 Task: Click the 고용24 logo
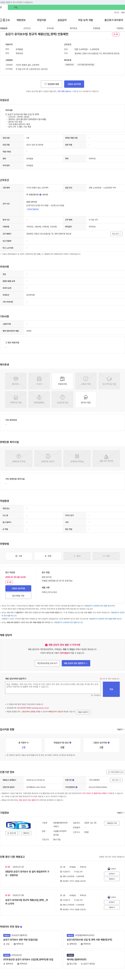(5, 20)
